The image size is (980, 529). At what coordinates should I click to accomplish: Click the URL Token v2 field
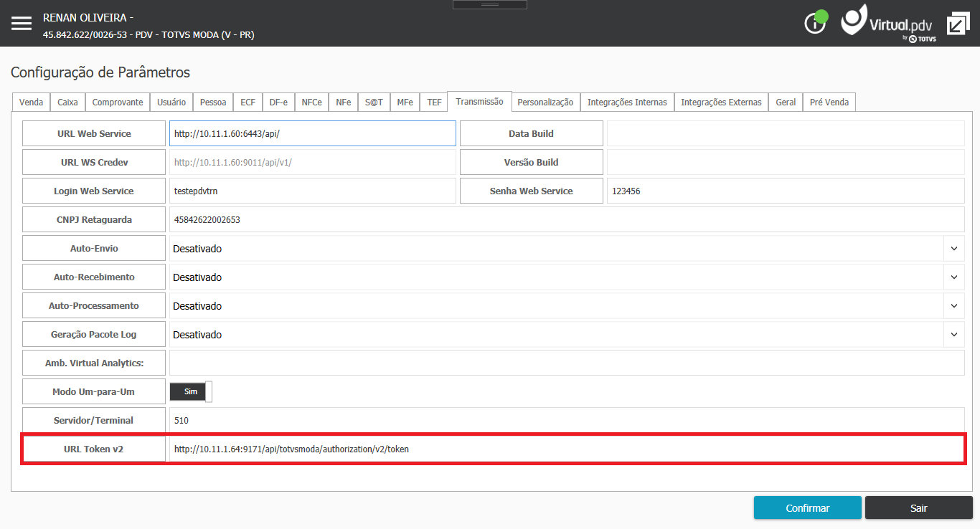(567, 449)
